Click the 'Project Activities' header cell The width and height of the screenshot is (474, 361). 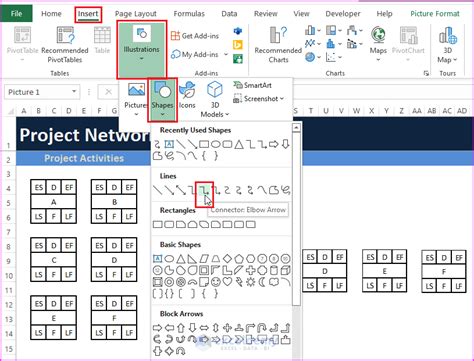coord(84,158)
